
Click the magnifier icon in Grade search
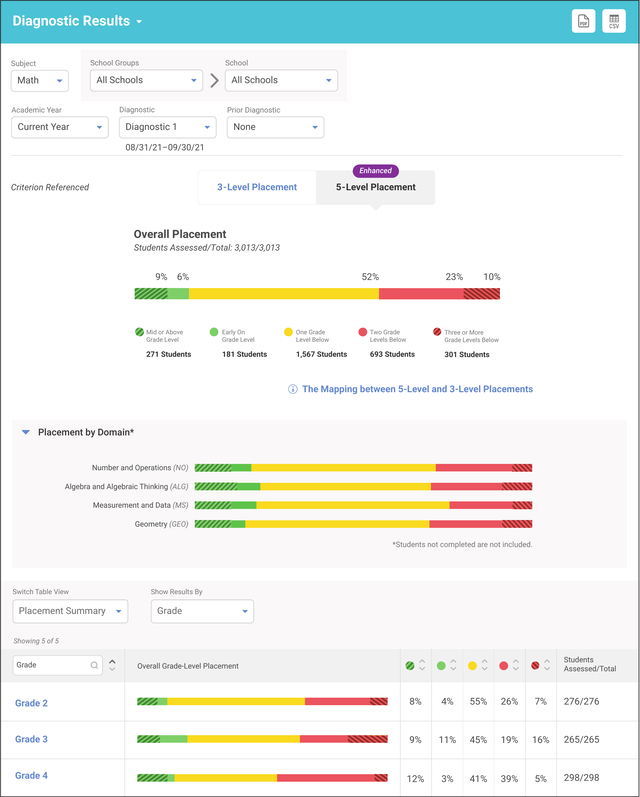[95, 665]
